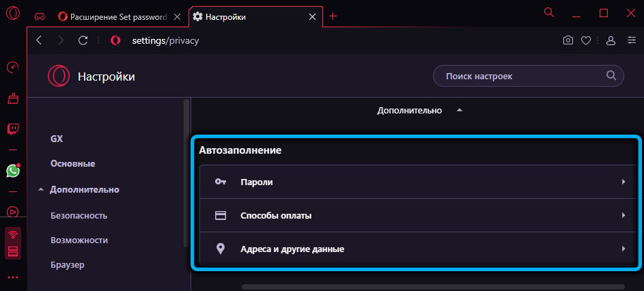Screen dimensions: 644x291
Task: Open the Easy Setup sliders icon
Action: click(x=628, y=40)
